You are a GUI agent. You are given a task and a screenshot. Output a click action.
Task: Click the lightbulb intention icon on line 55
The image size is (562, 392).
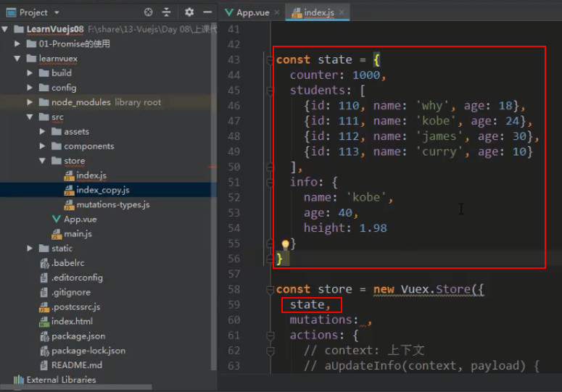[285, 244]
